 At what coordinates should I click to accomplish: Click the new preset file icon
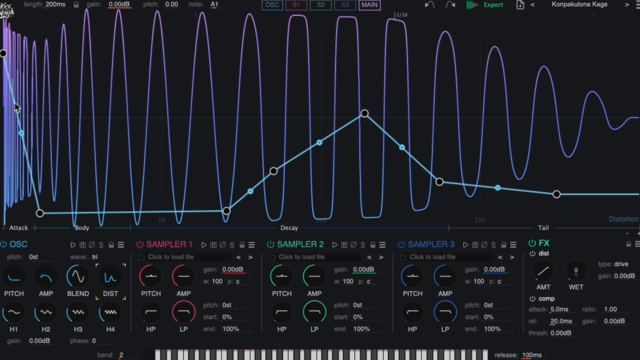(x=520, y=5)
